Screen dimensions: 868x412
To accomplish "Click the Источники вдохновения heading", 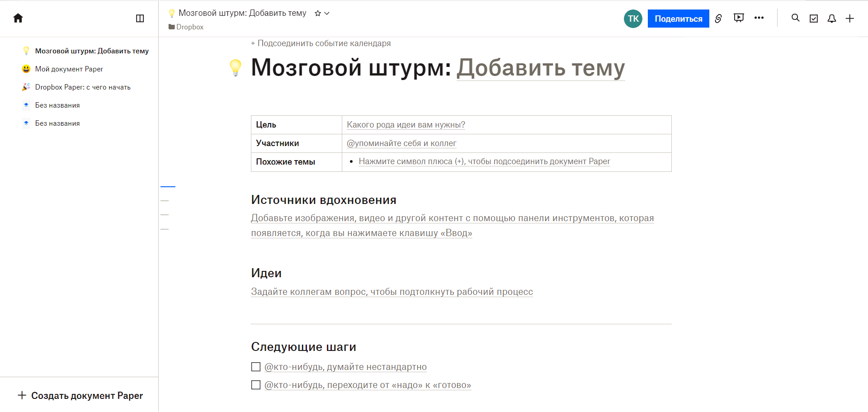I will tap(324, 200).
